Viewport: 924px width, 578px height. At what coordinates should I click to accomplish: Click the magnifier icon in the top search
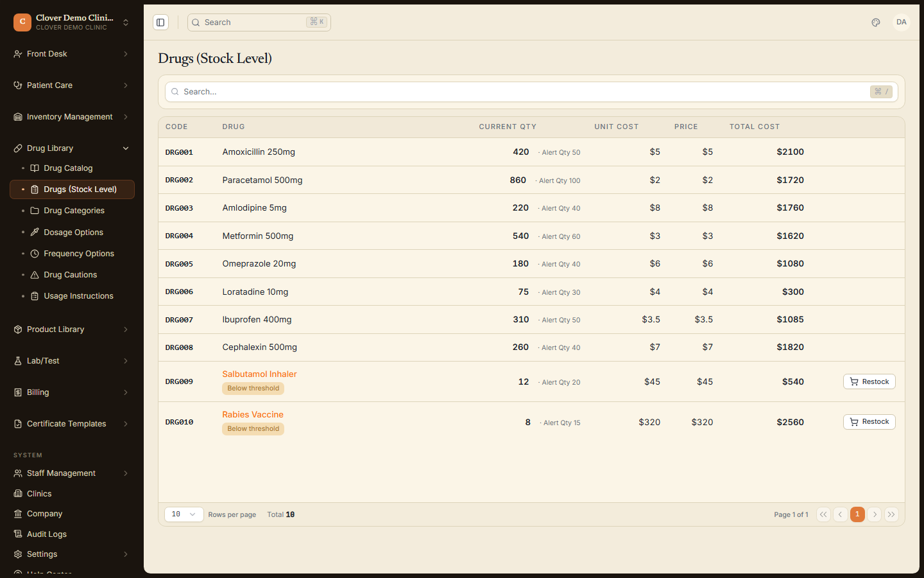tap(196, 22)
